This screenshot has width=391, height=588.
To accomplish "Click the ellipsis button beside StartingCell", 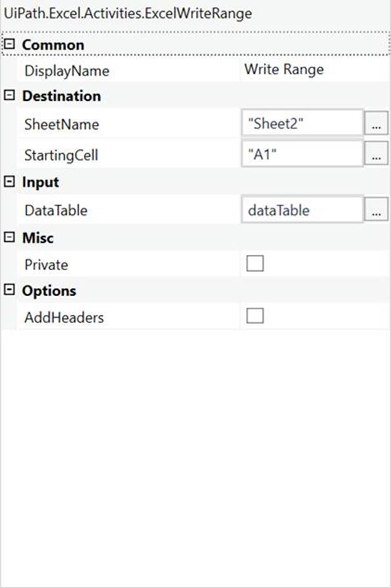I will (x=376, y=155).
